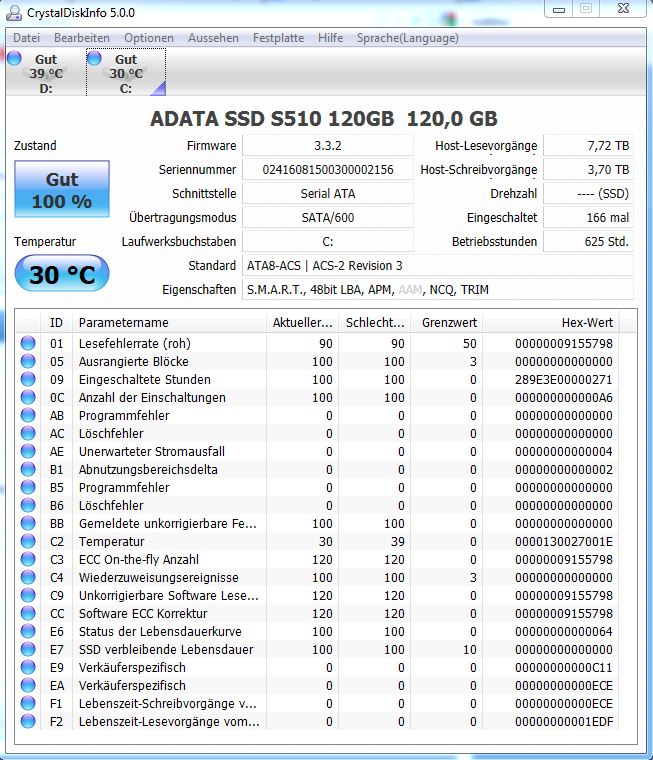The height and width of the screenshot is (760, 653).
Task: Select the Temperatur parameter name
Action: click(111, 541)
